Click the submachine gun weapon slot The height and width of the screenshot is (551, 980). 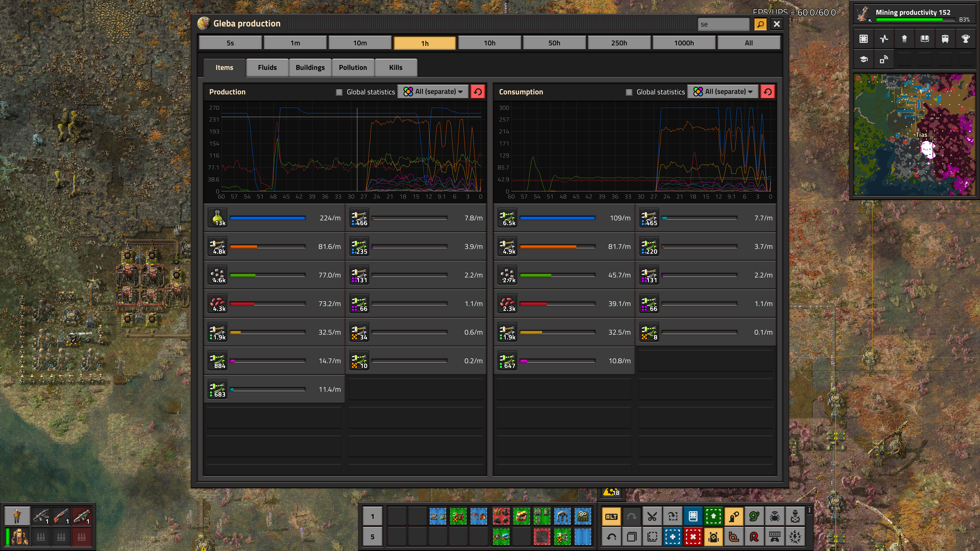(41, 516)
